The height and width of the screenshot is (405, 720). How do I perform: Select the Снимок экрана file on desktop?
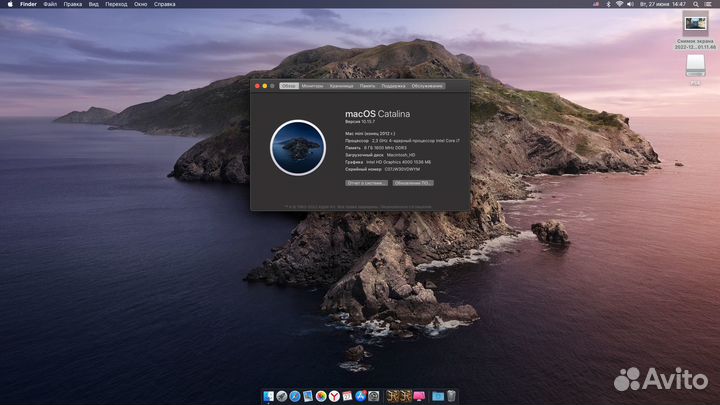click(x=695, y=30)
